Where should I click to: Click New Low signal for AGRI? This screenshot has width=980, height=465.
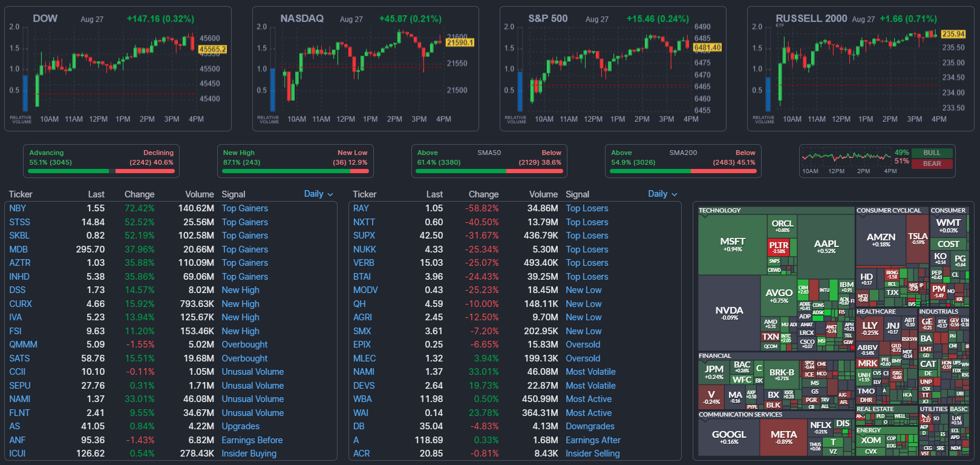(x=584, y=317)
